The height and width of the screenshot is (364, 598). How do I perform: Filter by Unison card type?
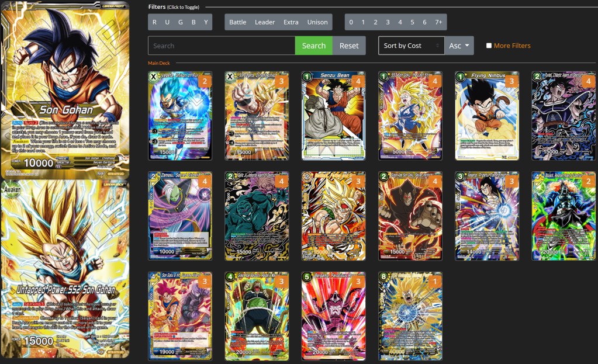tap(317, 22)
